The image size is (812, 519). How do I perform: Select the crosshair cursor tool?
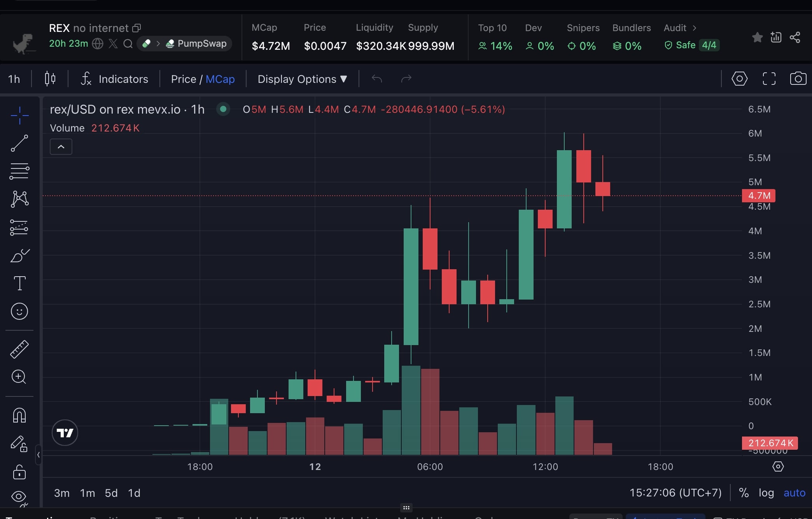19,115
